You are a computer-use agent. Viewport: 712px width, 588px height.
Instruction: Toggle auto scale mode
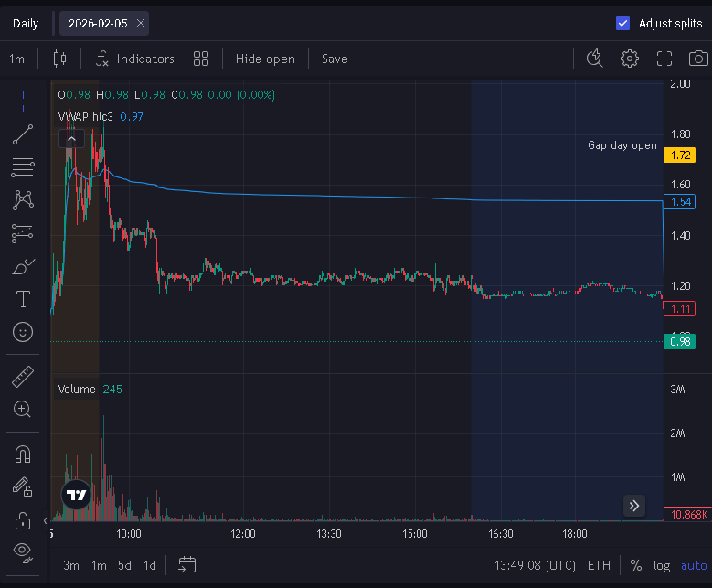[x=694, y=566]
